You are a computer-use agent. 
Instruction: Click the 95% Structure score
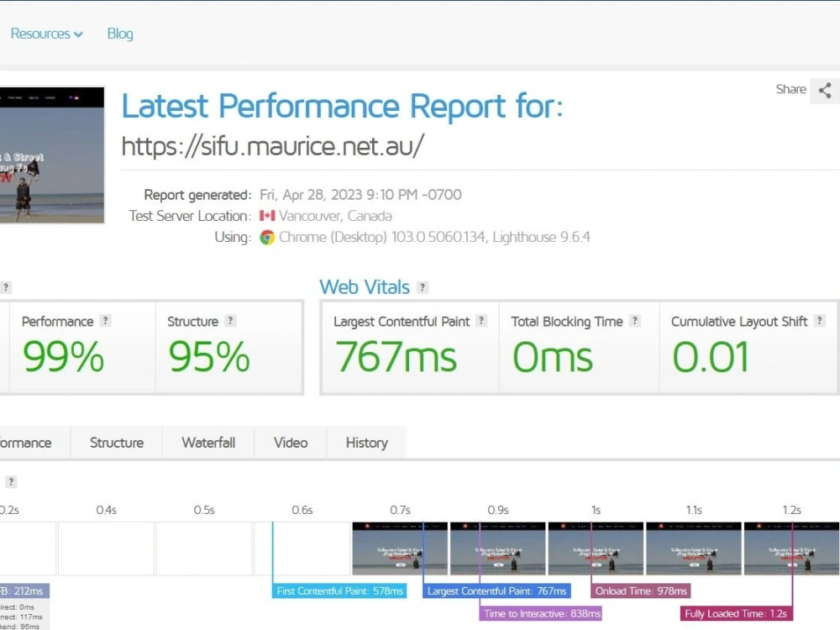tap(209, 357)
